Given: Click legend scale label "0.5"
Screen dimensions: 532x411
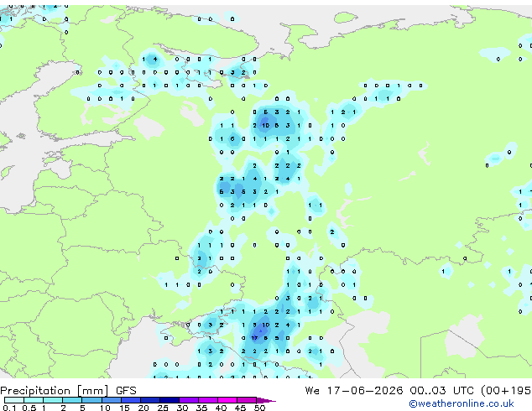Looking at the screenshot, I should click(29, 408).
